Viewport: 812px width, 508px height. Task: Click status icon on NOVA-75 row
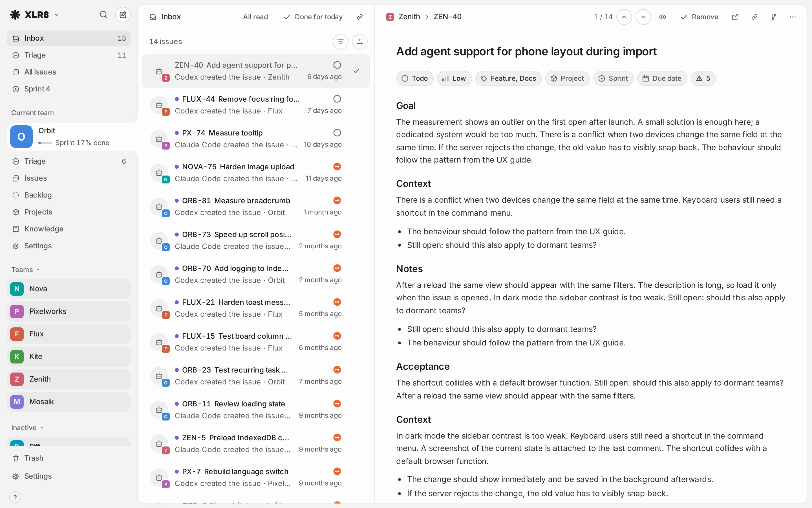click(337, 167)
